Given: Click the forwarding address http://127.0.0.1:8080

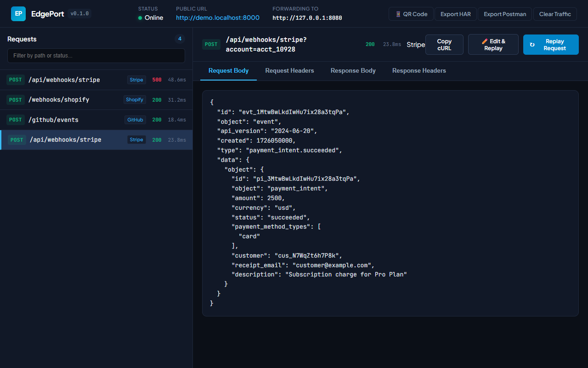Looking at the screenshot, I should pyautogui.click(x=307, y=18).
